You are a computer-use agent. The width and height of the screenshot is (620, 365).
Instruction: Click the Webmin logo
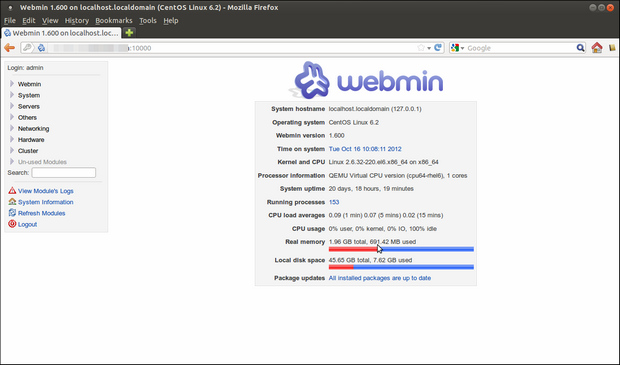point(366,80)
